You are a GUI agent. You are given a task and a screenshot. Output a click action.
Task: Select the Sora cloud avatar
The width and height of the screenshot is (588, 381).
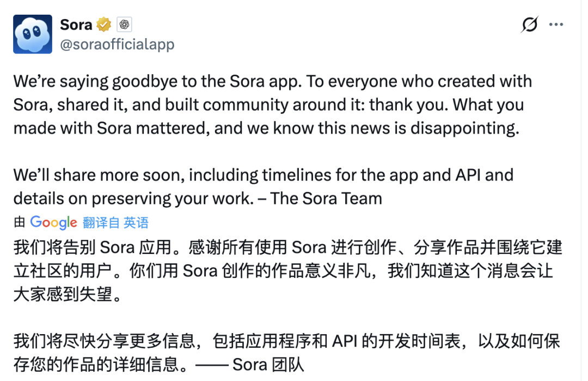click(x=32, y=34)
